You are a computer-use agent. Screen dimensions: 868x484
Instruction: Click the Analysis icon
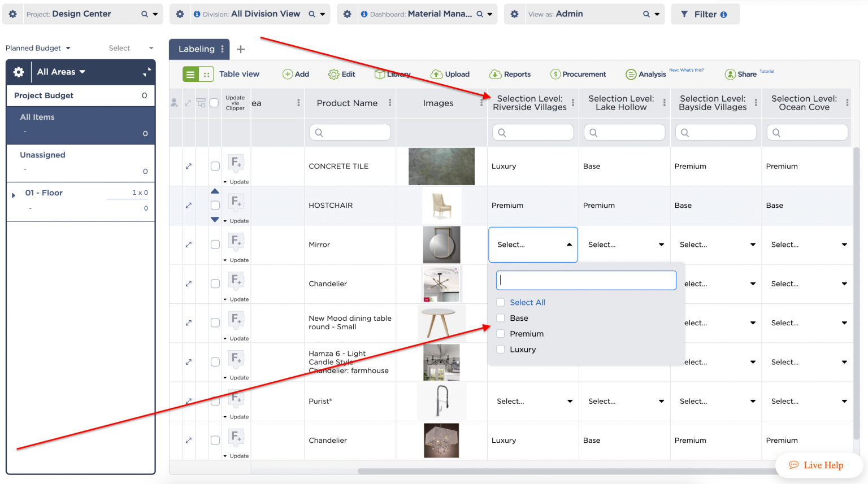pos(631,74)
